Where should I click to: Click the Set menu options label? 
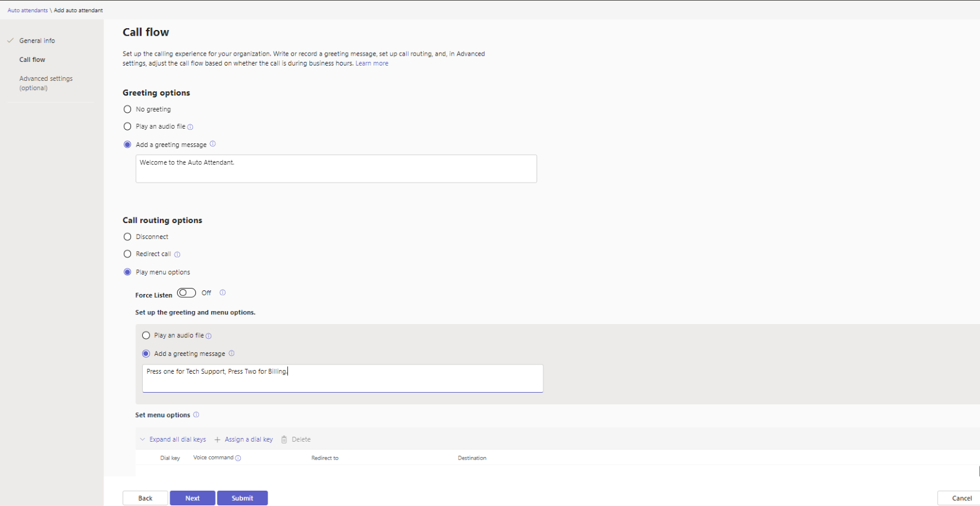162,415
